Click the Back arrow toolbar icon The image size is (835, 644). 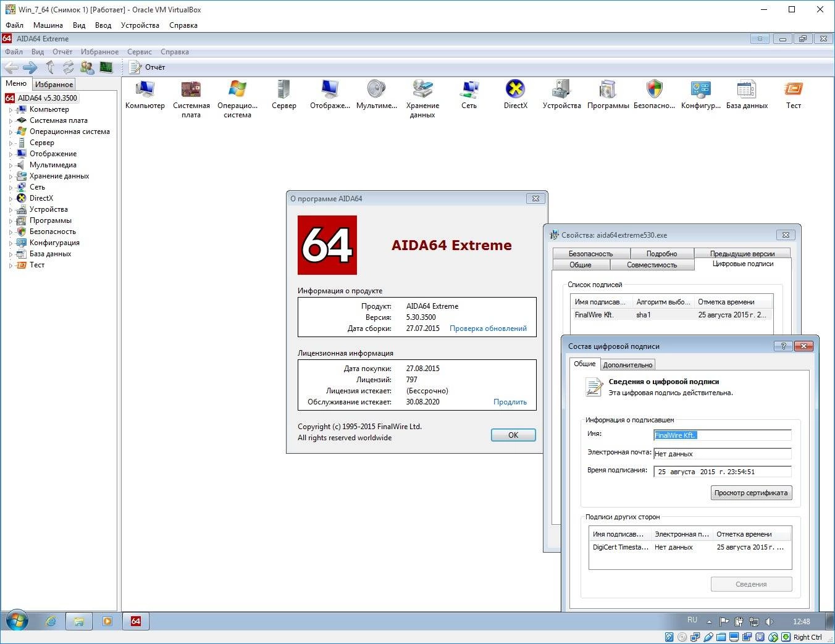pos(11,67)
